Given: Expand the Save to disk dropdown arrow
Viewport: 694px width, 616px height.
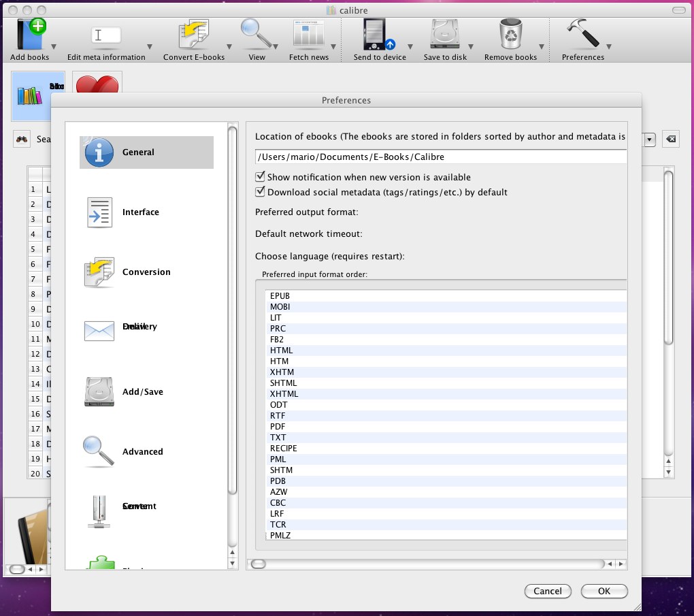Looking at the screenshot, I should tap(471, 46).
